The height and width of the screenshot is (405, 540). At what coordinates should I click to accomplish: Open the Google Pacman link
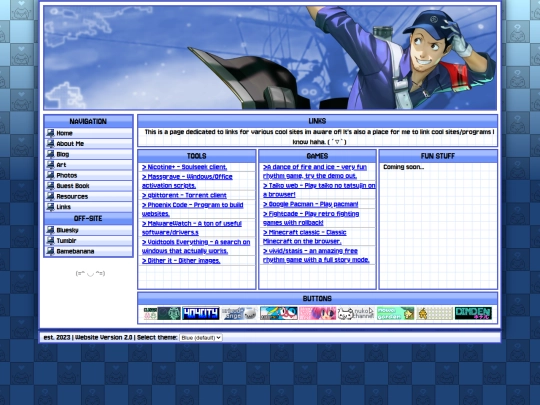coord(311,204)
